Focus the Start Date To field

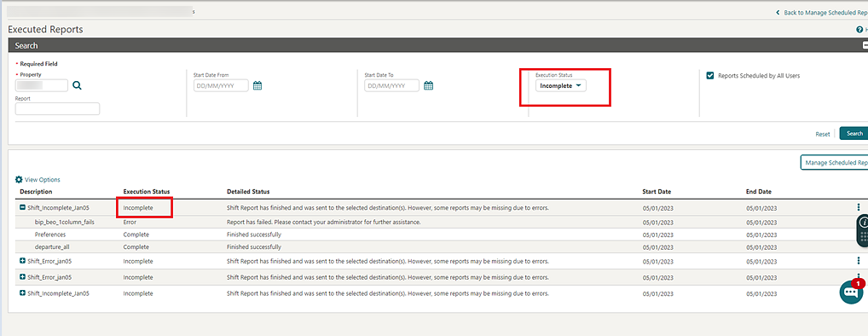coord(392,86)
